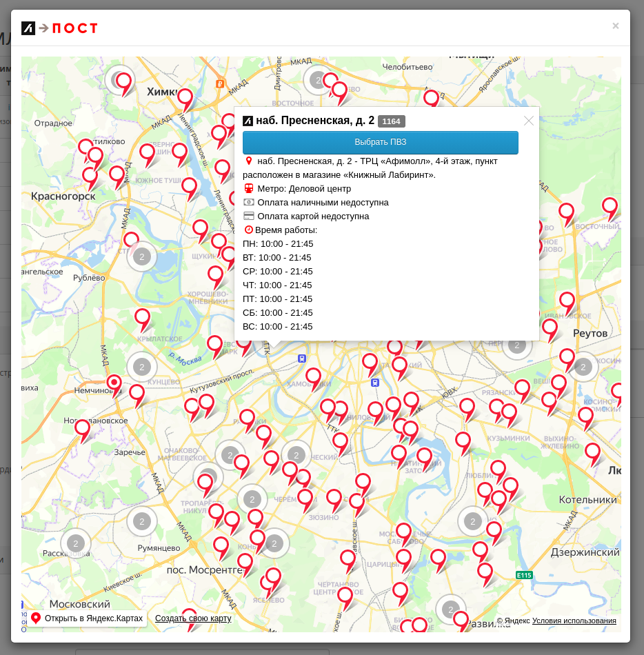Click the red location pin icon before address
This screenshot has height=655, width=644.
tap(248, 161)
